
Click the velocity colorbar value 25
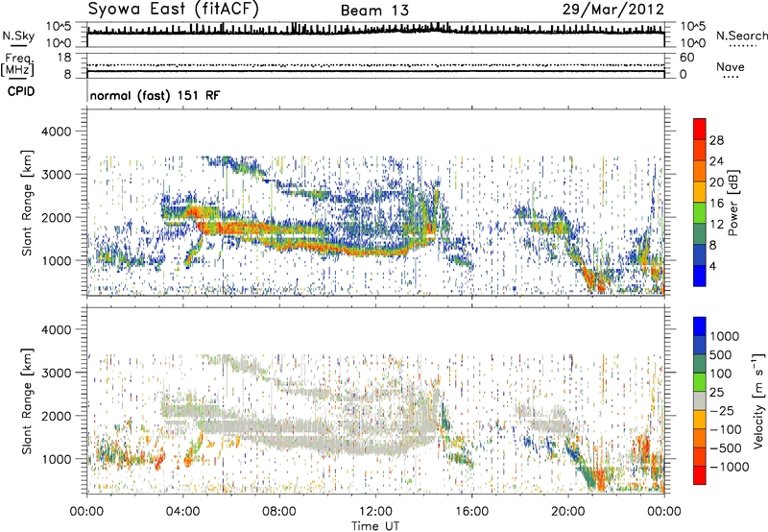716,392
